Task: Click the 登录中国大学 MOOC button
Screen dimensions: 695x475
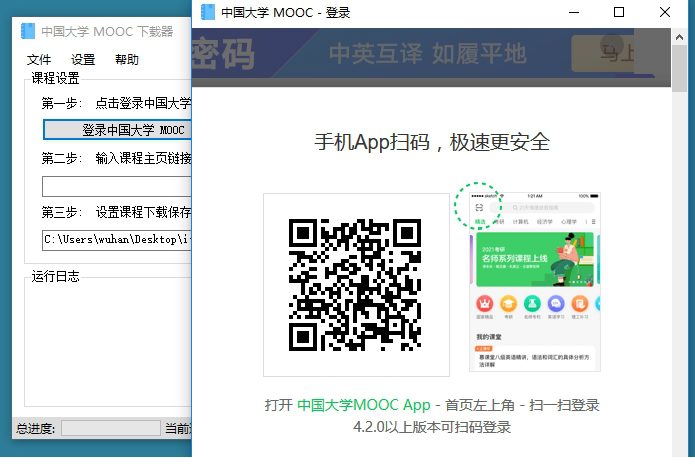Action: 117,130
